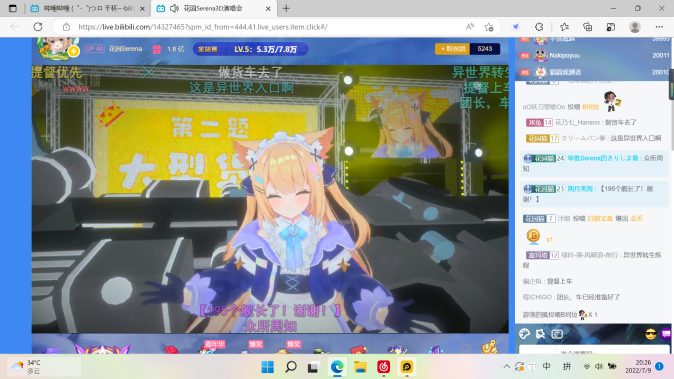Open the chat style palette icon
Image resolution: width=674 pixels, height=379 pixels.
pos(524,334)
